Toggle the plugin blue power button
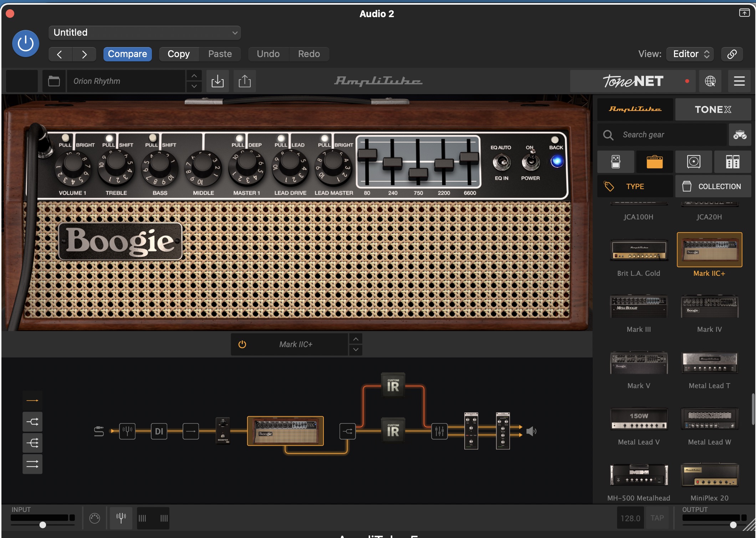756x538 pixels. 26,44
